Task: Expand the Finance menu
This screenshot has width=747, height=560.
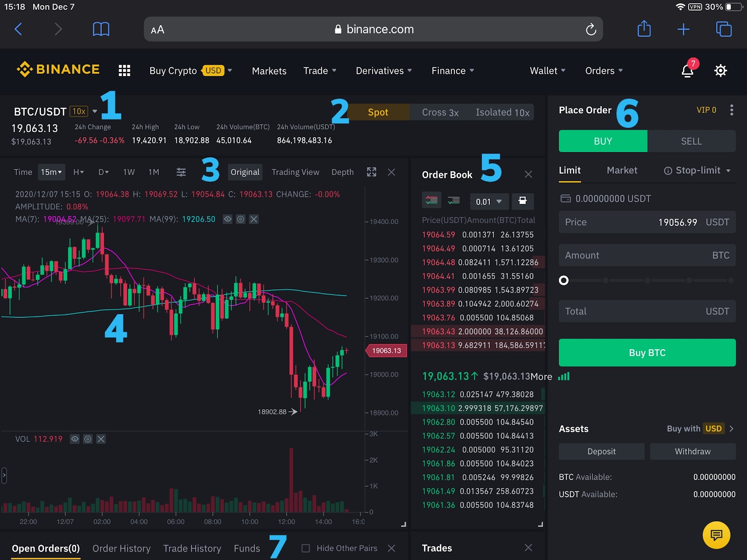Action: pos(452,70)
